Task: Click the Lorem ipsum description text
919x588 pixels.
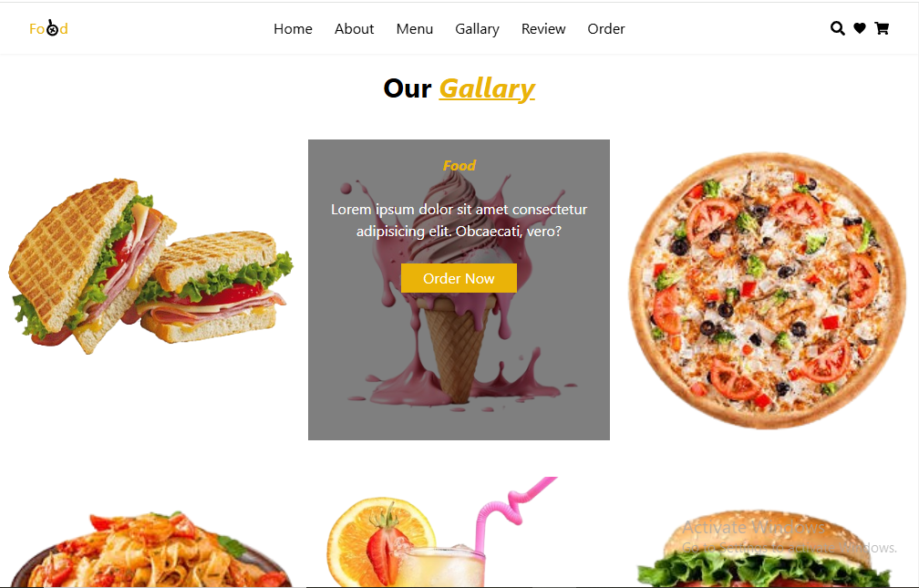Action: tap(459, 221)
